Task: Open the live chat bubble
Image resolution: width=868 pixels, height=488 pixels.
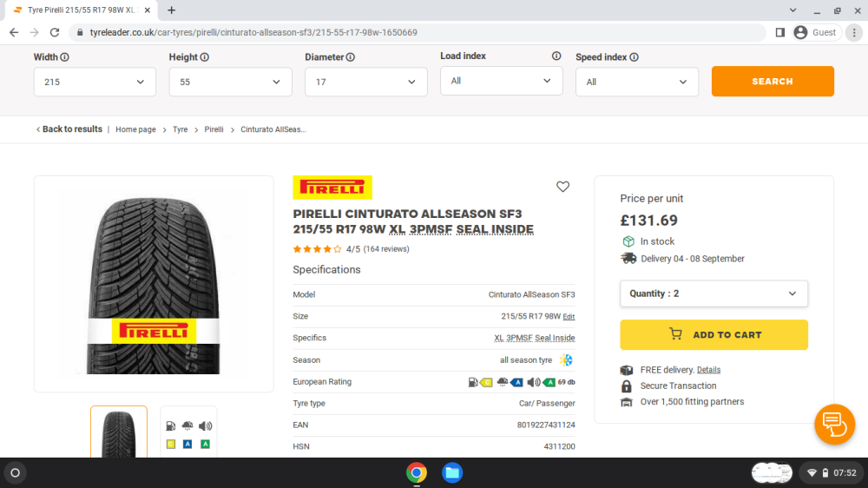Action: [x=834, y=425]
